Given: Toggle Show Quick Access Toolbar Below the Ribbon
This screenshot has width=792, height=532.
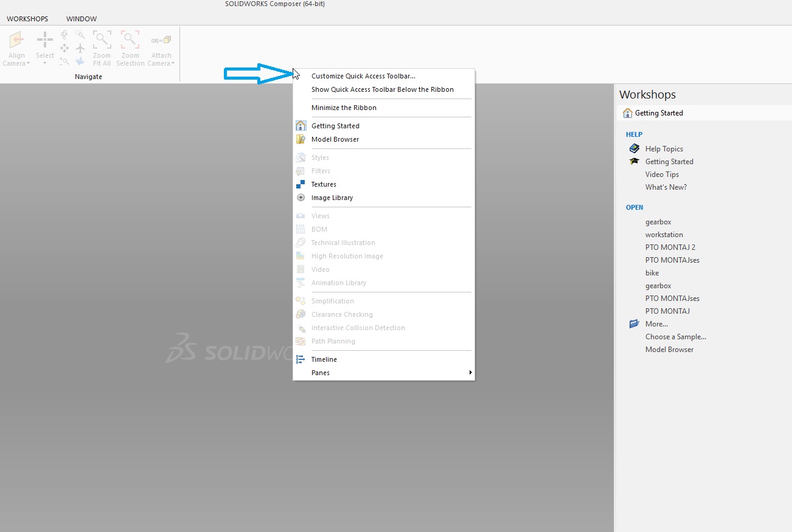Looking at the screenshot, I should click(382, 89).
